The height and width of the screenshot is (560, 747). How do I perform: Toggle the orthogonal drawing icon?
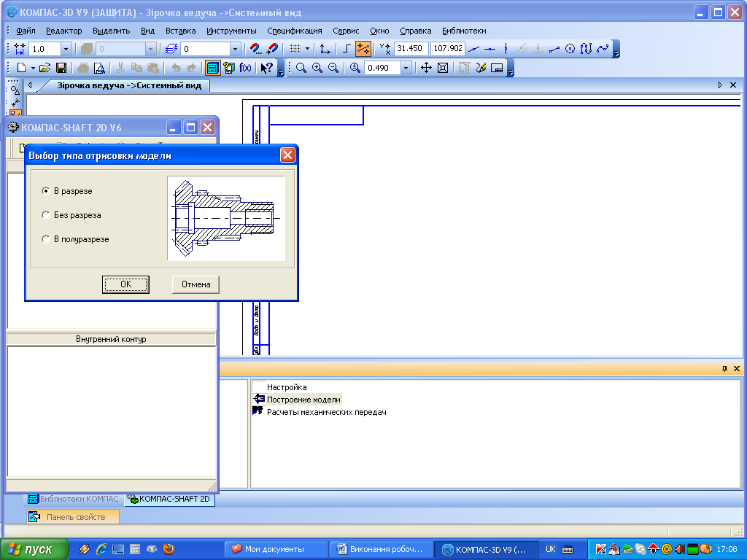[x=347, y=49]
